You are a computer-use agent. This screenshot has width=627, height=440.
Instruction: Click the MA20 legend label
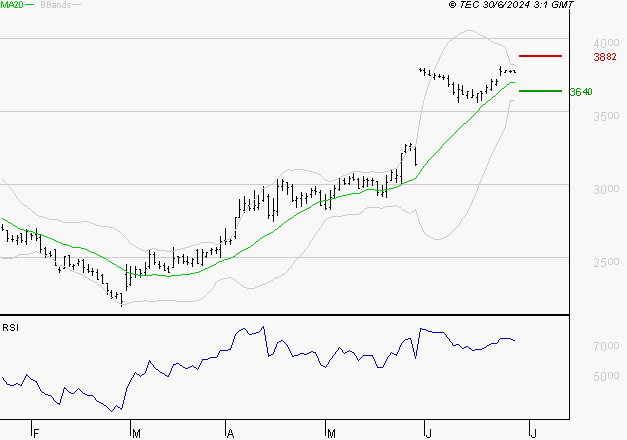point(12,5)
